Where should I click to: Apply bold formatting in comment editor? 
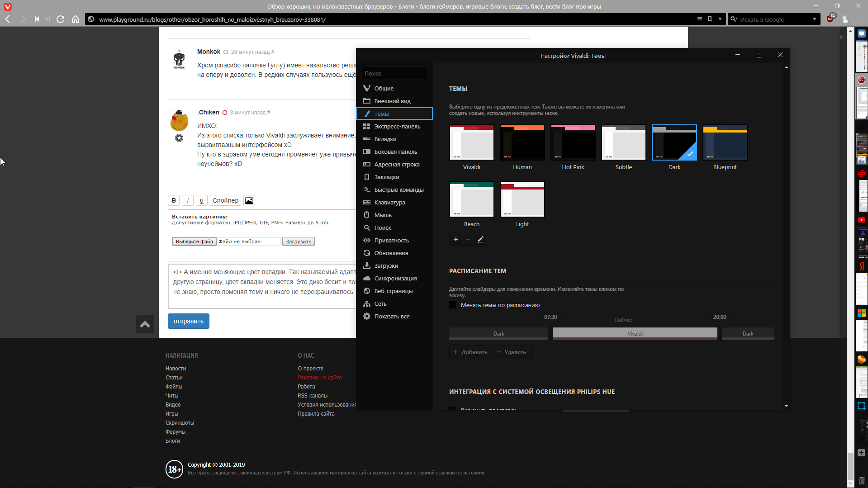174,200
